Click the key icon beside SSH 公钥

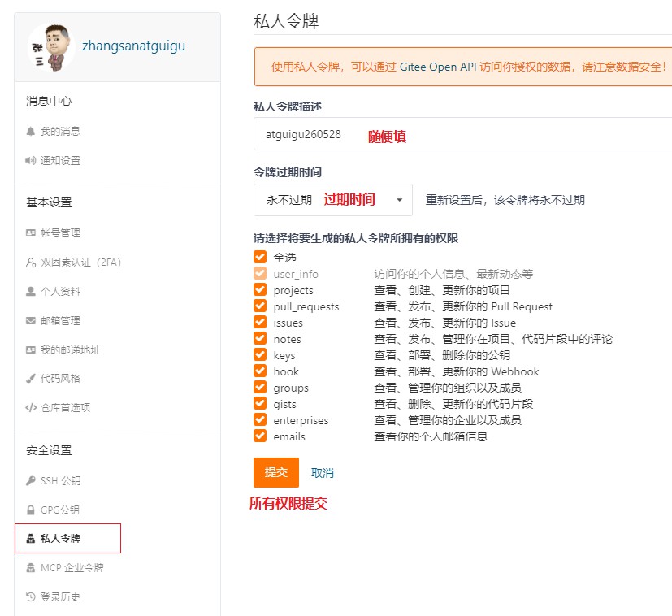(30, 481)
